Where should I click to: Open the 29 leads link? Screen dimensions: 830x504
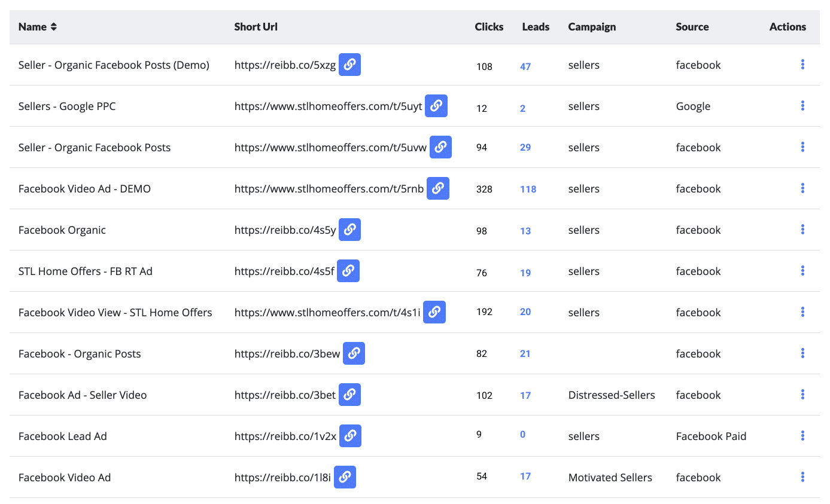525,147
